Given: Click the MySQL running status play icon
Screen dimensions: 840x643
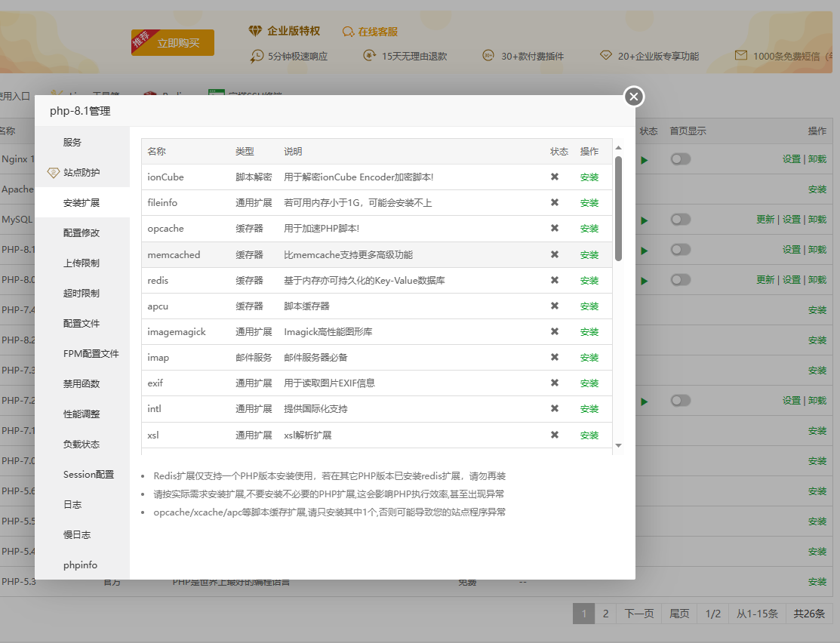Looking at the screenshot, I should tap(645, 220).
